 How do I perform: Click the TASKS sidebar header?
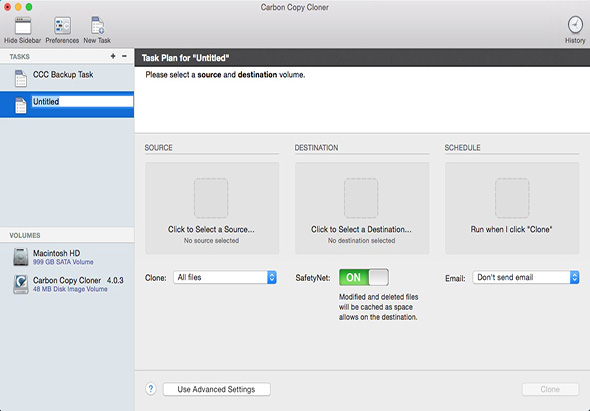20,56
